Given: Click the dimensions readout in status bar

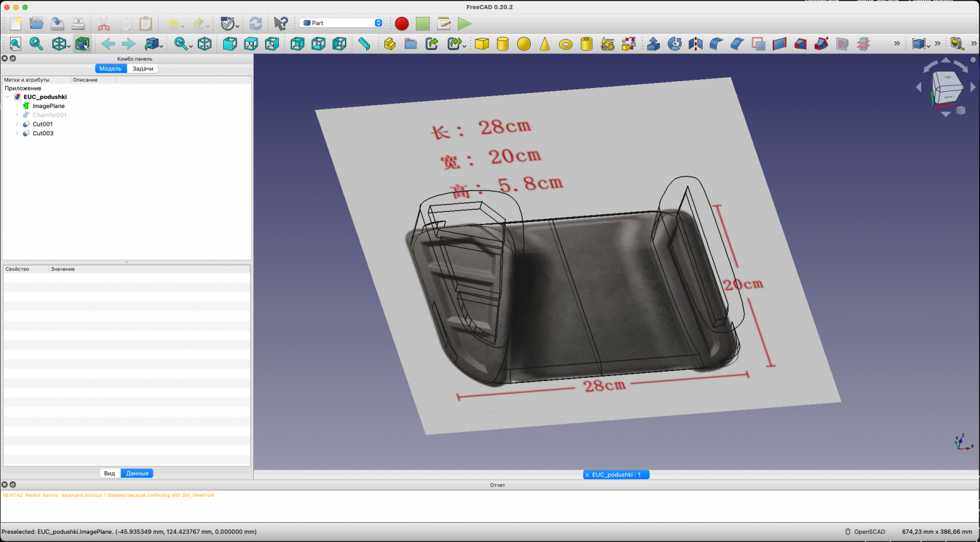Looking at the screenshot, I should pos(937,532).
